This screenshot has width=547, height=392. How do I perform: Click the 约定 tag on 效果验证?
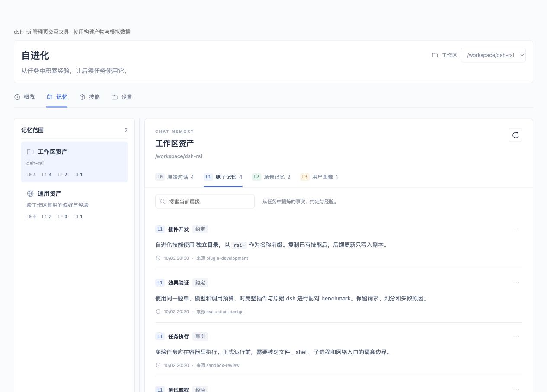200,283
